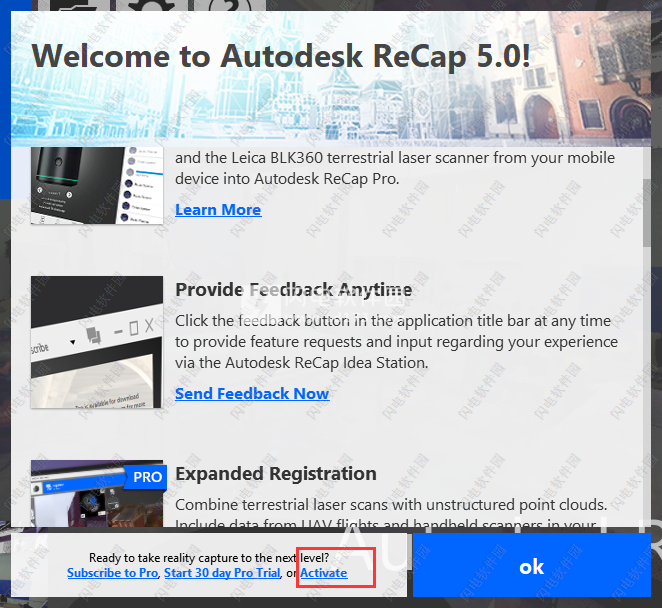Open the folder icon in the top toolbar
The image size is (662, 608).
pos(73,5)
